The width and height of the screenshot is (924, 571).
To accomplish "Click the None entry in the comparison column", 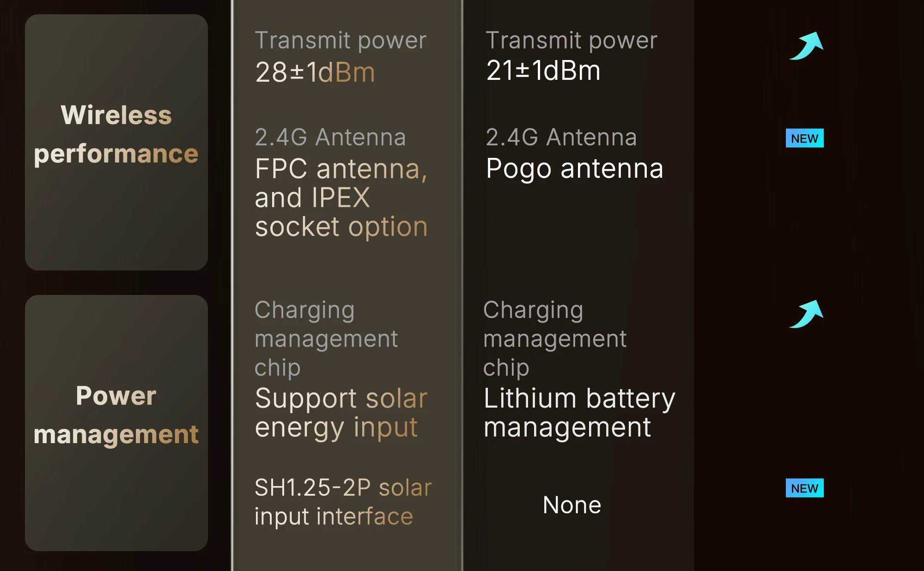I will [572, 505].
